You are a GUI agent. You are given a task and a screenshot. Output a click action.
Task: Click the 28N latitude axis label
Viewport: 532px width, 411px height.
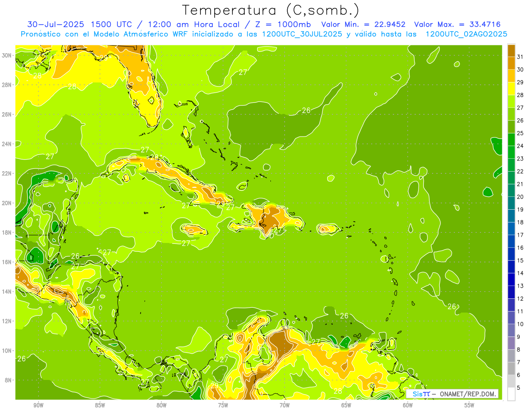tap(7, 85)
